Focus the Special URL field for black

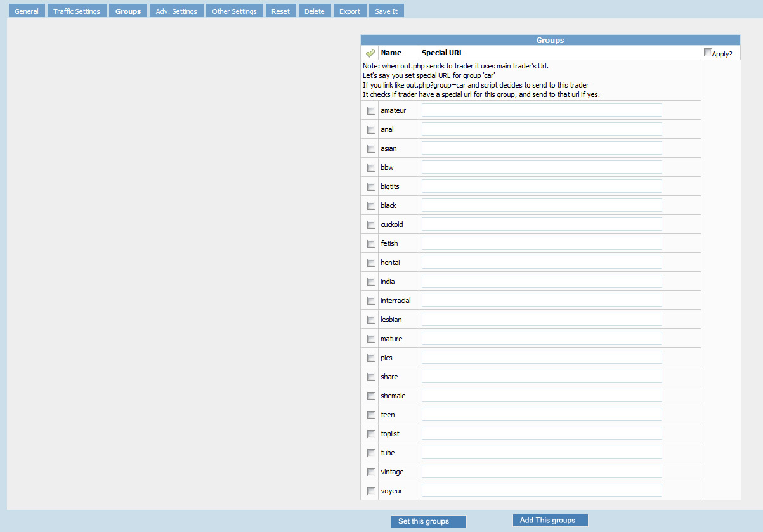[x=542, y=205]
